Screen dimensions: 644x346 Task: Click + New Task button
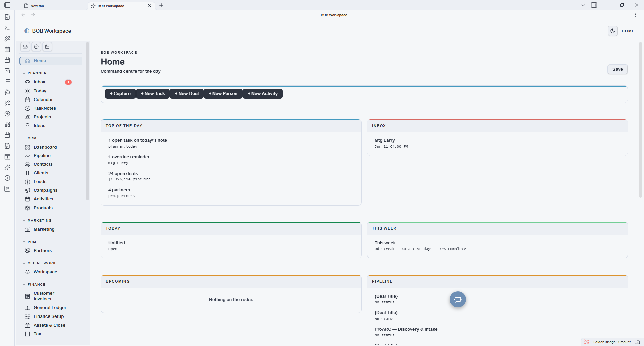(x=153, y=94)
